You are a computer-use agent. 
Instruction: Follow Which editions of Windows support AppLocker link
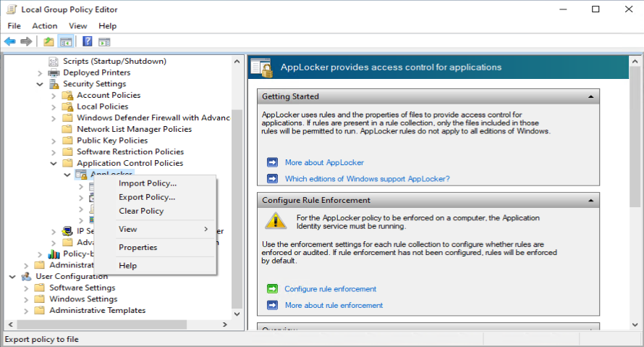click(x=368, y=179)
